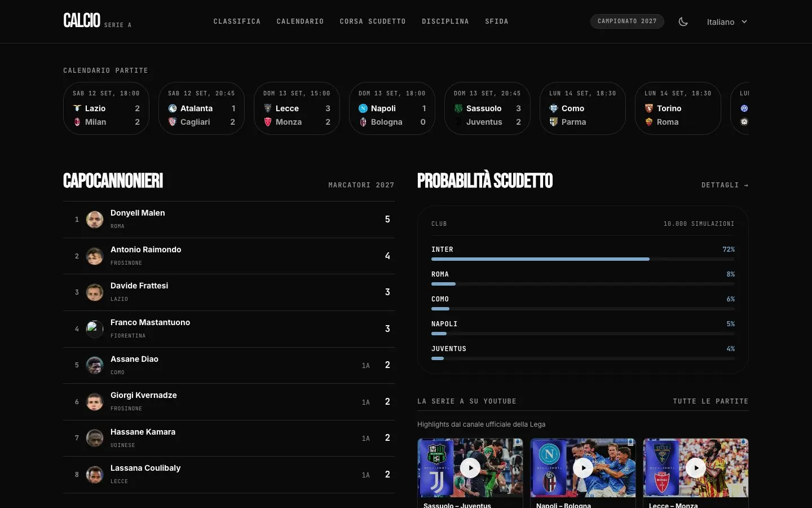Open Donyell Malen's player avatar
812x508 pixels.
95,220
